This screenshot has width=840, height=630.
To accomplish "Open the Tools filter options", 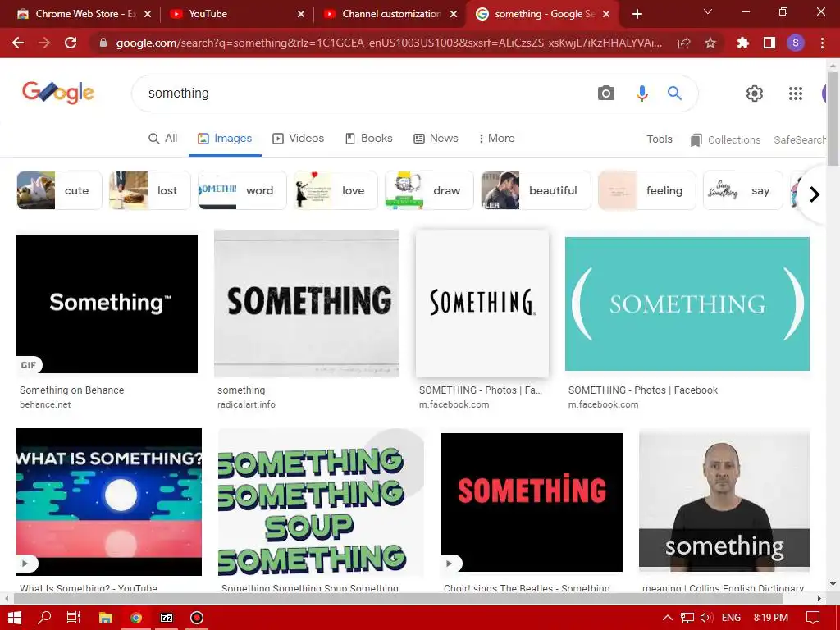I will [659, 139].
